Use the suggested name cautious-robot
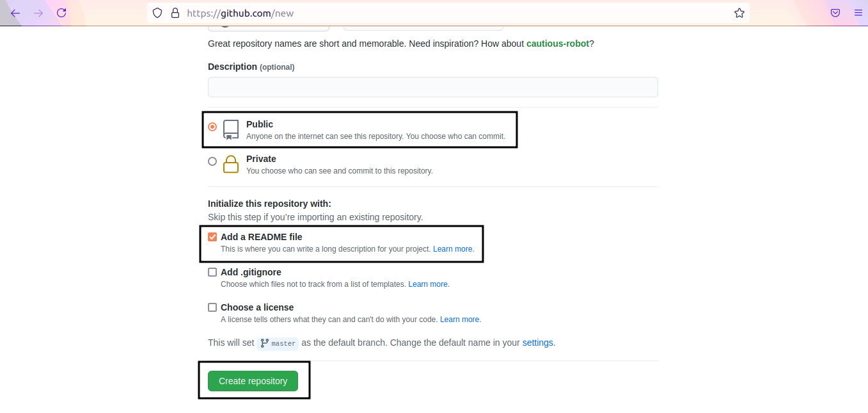868x413 pixels. [x=558, y=44]
